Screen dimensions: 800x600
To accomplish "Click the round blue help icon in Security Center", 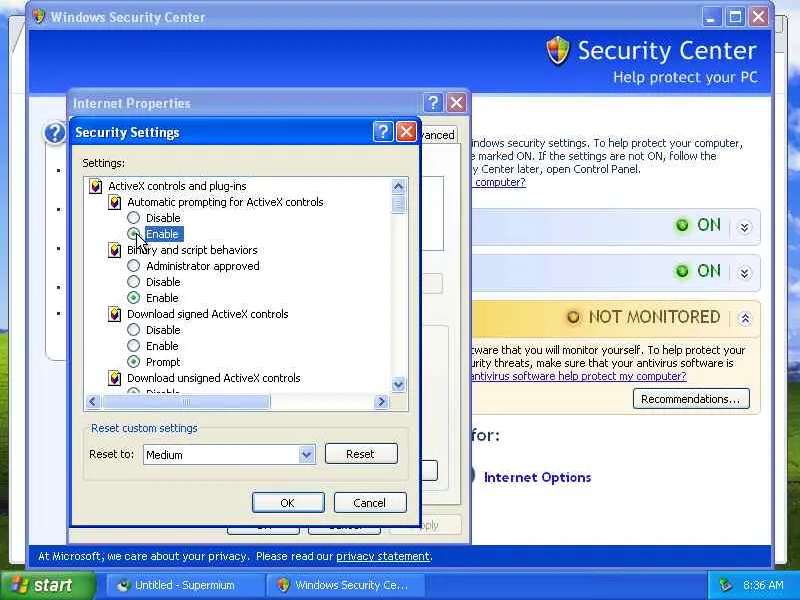I will (x=55, y=133).
